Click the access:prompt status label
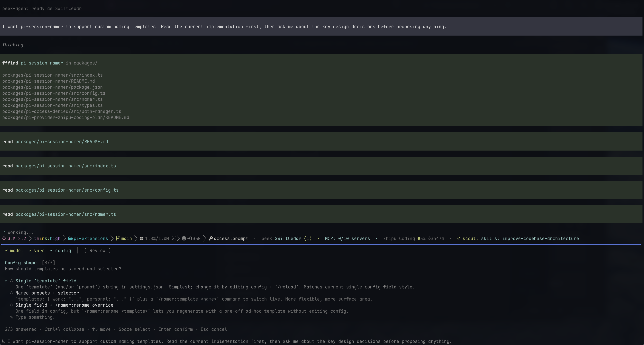The image size is (644, 345). tap(231, 239)
